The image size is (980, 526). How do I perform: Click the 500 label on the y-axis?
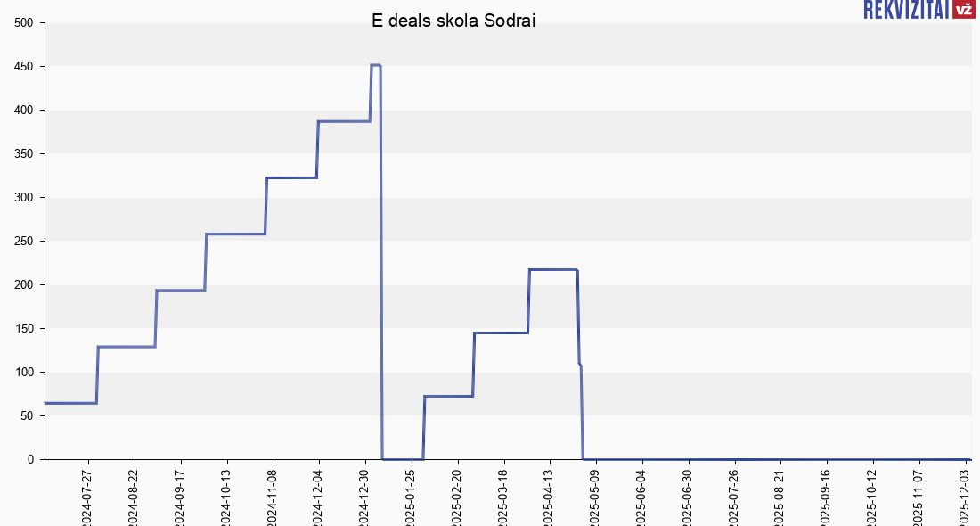[x=24, y=23]
